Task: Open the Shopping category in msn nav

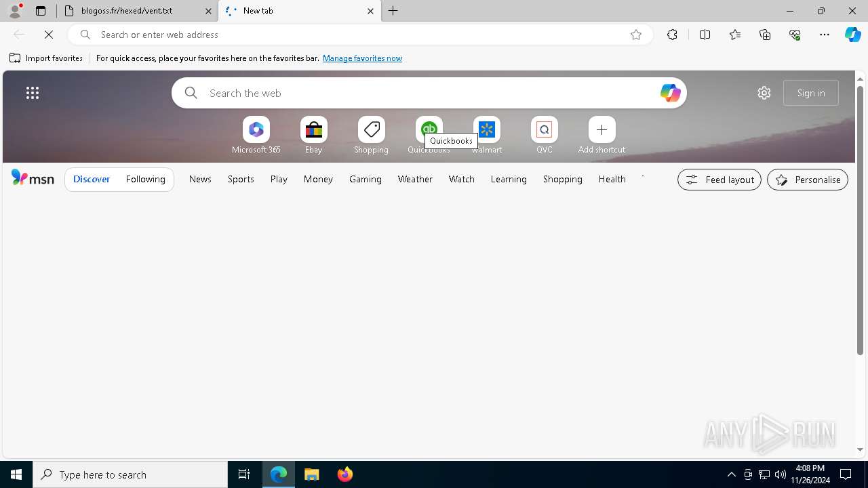Action: (x=563, y=179)
